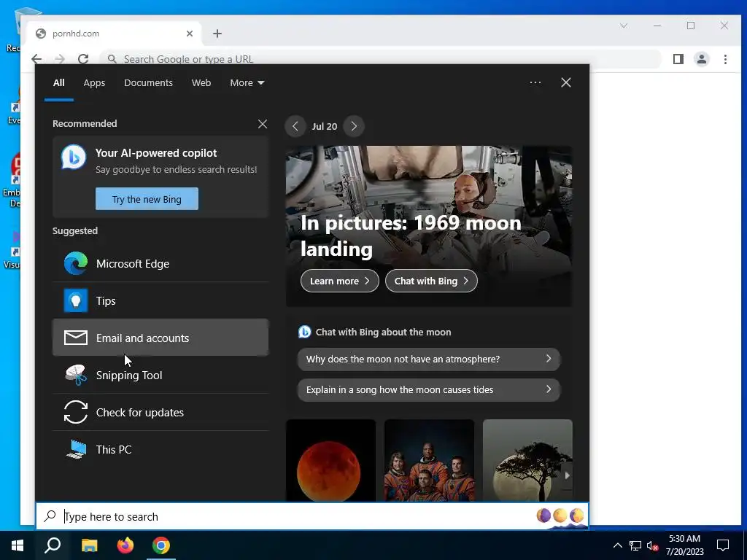Open the Tips app suggestion
This screenshot has height=560, width=747.
160,300
